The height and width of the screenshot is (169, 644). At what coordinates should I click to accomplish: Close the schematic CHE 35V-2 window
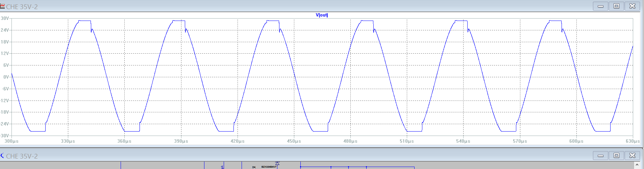(x=632, y=156)
